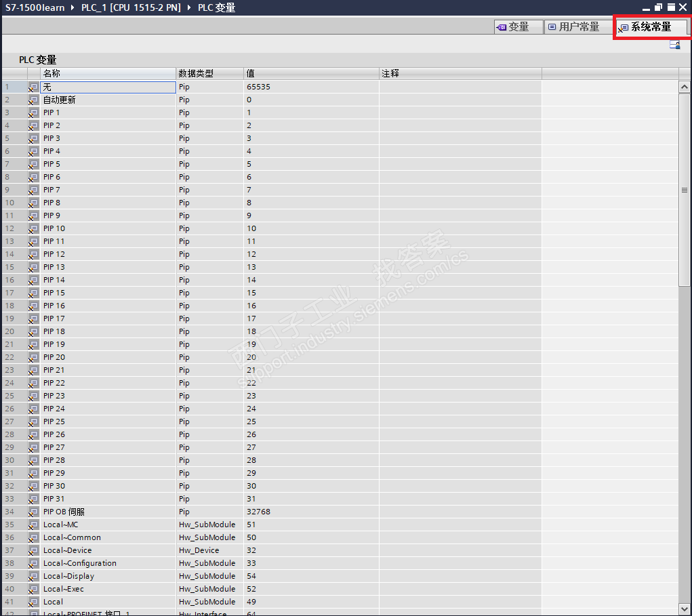Click the 注释 column header

click(461, 73)
